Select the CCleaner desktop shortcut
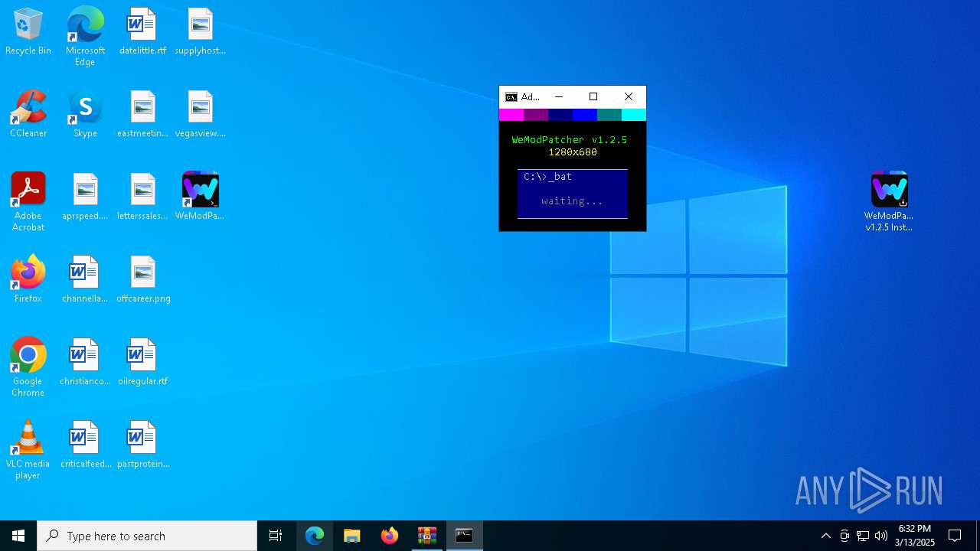 [28, 115]
